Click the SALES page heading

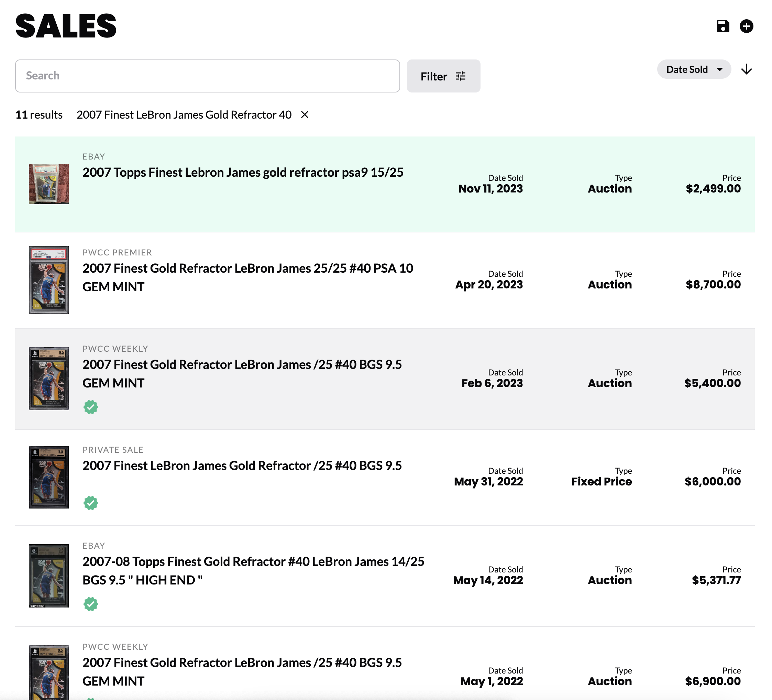pos(66,26)
